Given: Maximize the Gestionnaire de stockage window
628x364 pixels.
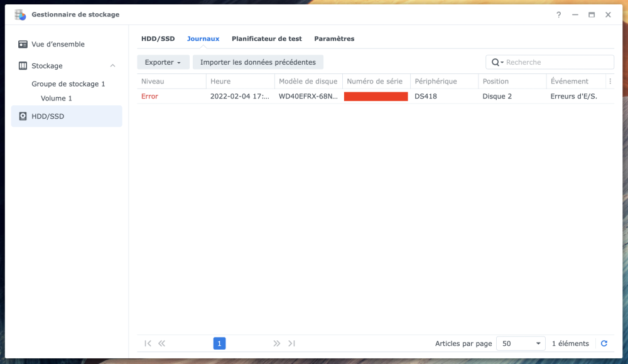Looking at the screenshot, I should [592, 15].
